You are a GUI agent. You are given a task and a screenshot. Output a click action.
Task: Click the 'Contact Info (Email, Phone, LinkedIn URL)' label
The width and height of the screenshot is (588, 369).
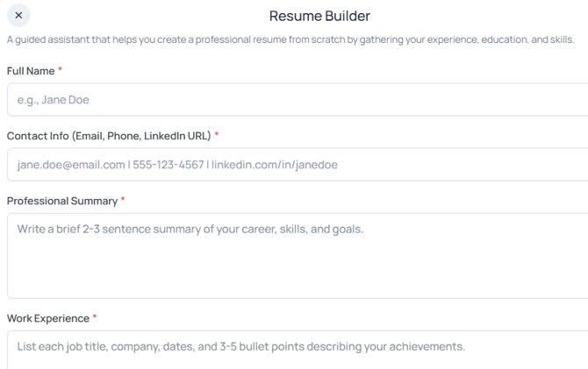click(x=109, y=136)
